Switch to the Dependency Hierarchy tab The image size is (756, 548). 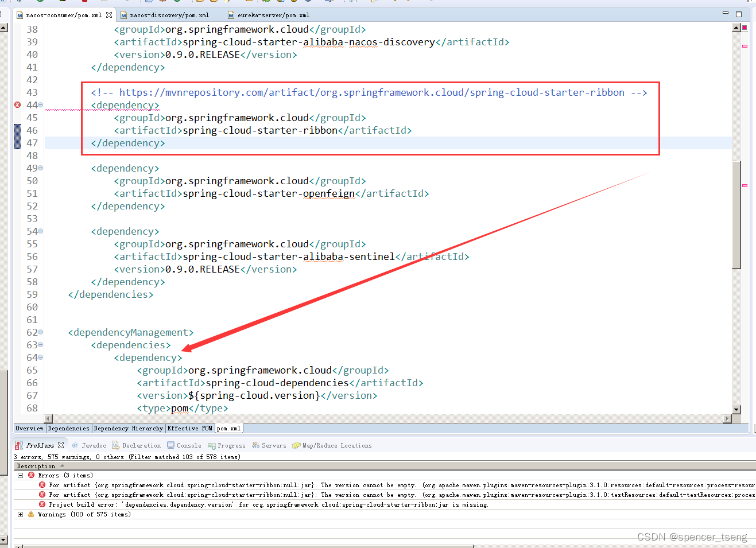[128, 428]
